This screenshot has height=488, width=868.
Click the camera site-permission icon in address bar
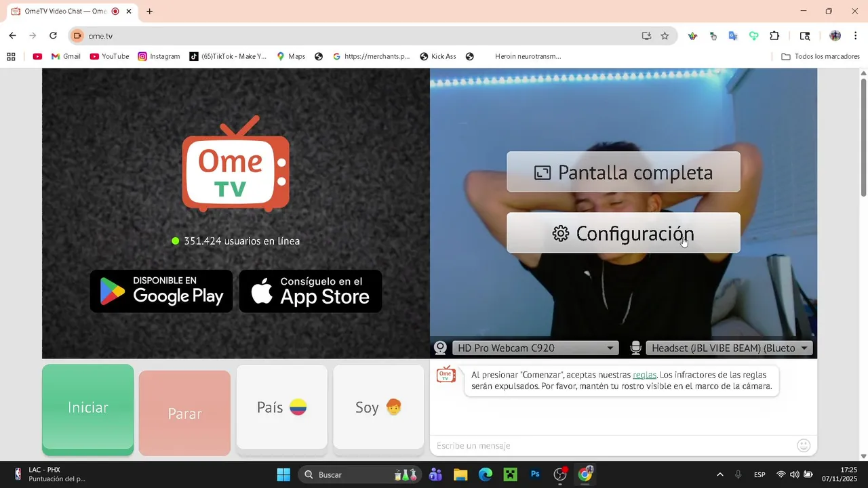click(x=77, y=36)
